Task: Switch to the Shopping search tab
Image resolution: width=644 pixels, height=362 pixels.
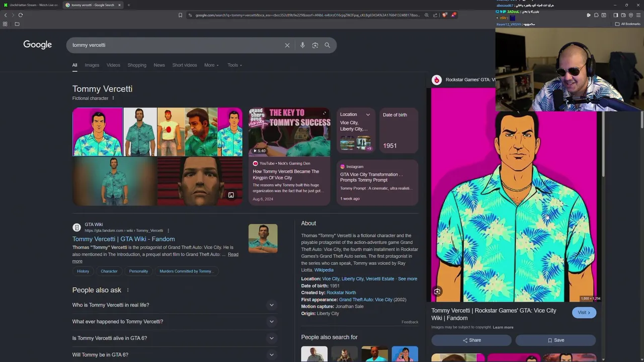Action: pyautogui.click(x=137, y=65)
